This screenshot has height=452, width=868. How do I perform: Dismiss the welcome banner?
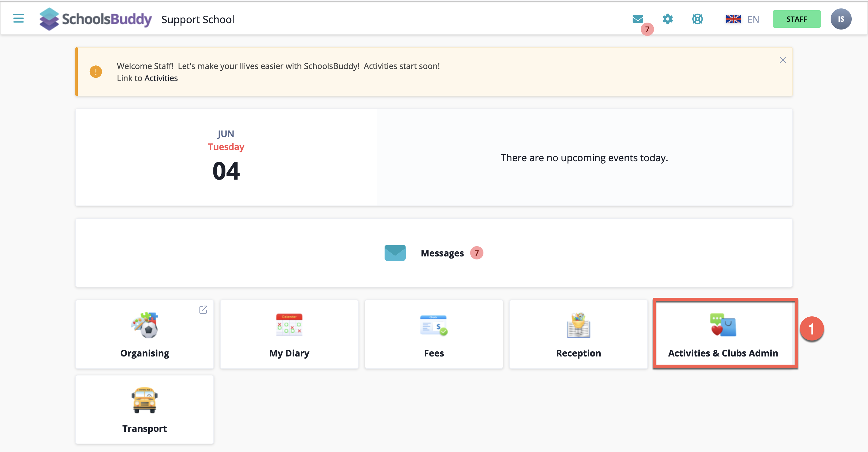pos(782,60)
